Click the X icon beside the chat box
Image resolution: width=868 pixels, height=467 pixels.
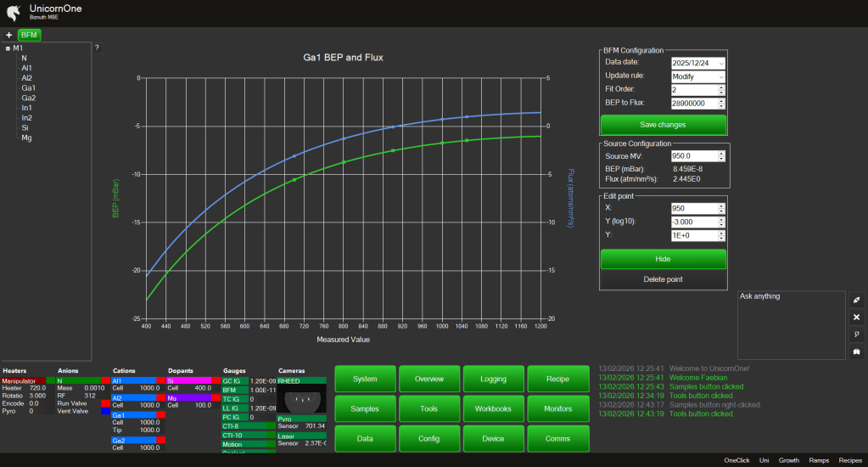point(856,317)
